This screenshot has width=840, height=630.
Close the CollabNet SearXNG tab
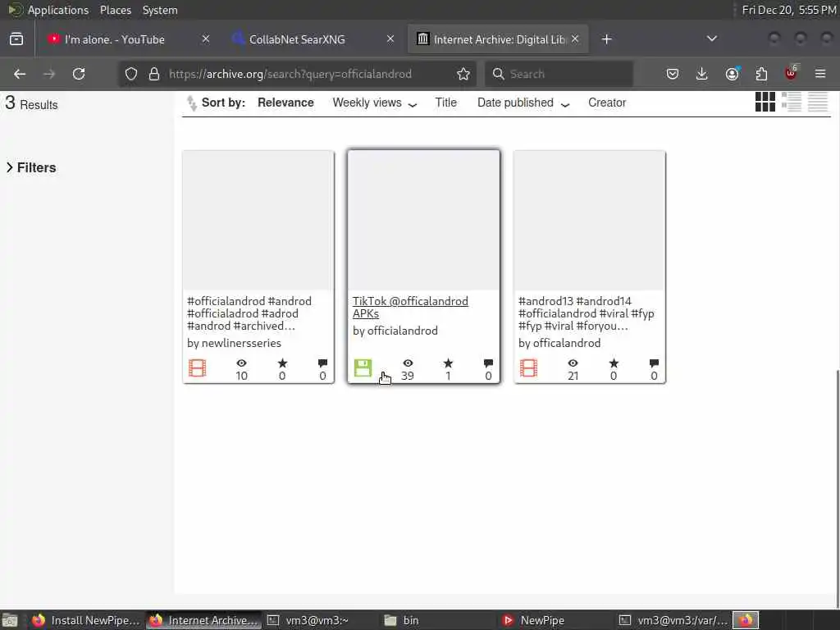(x=390, y=39)
